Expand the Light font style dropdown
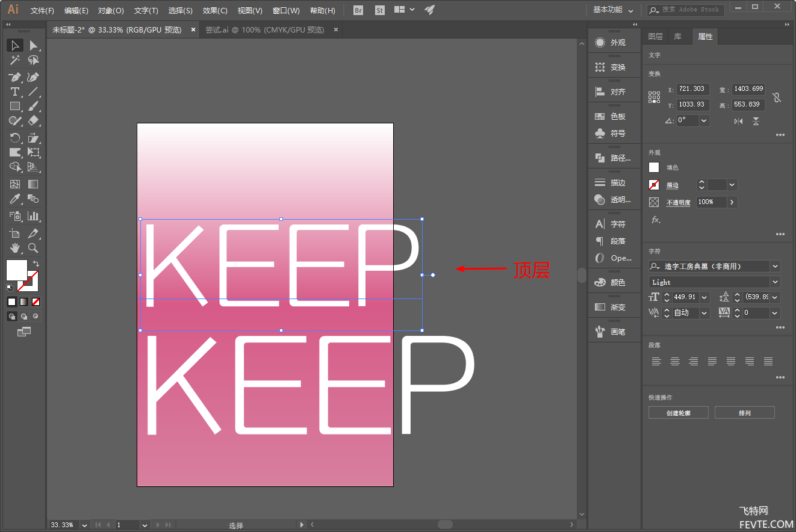796x532 pixels. pyautogui.click(x=776, y=282)
